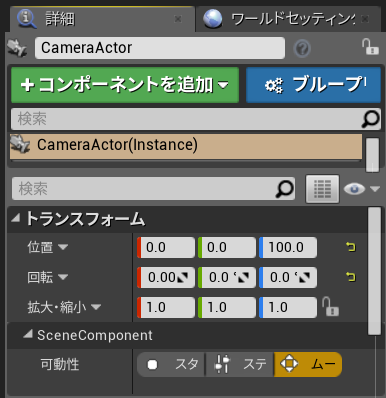The width and height of the screenshot is (386, 398).
Task: Focus the property search field
Action: [x=153, y=189]
